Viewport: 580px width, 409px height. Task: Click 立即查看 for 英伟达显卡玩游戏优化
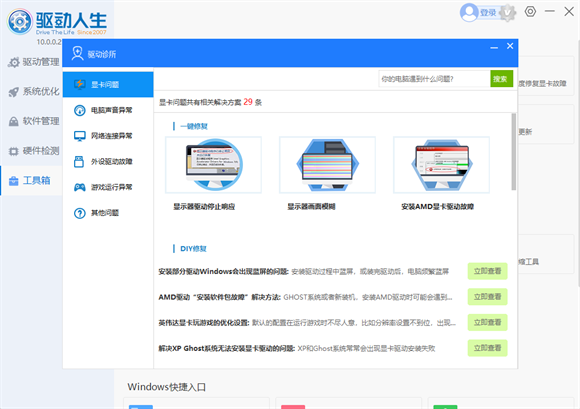(x=488, y=322)
